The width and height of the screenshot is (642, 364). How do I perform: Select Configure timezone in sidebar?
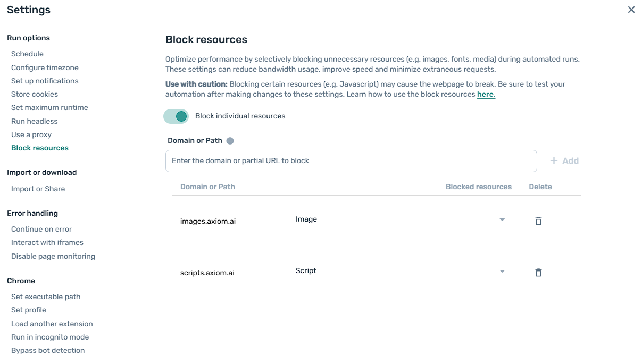click(45, 67)
